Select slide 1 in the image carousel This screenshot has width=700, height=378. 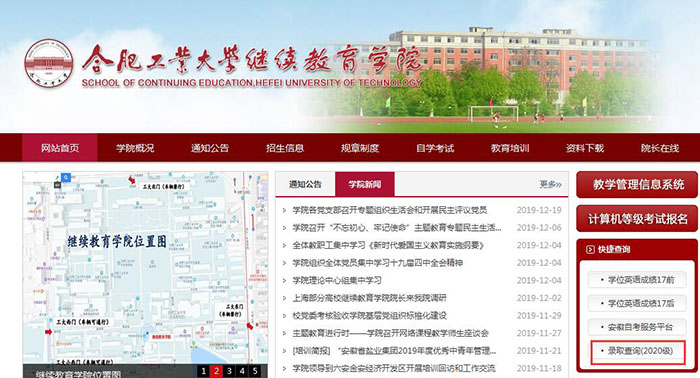204,371
